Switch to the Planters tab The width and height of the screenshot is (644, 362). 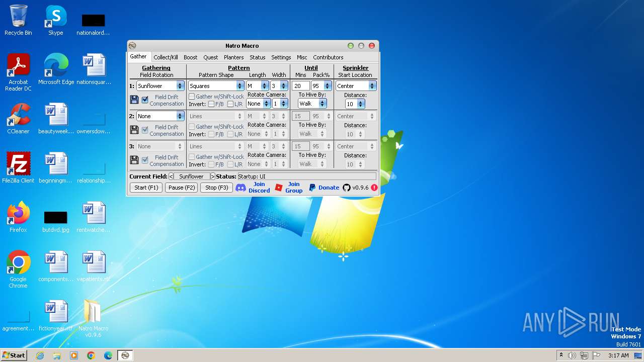pos(233,57)
